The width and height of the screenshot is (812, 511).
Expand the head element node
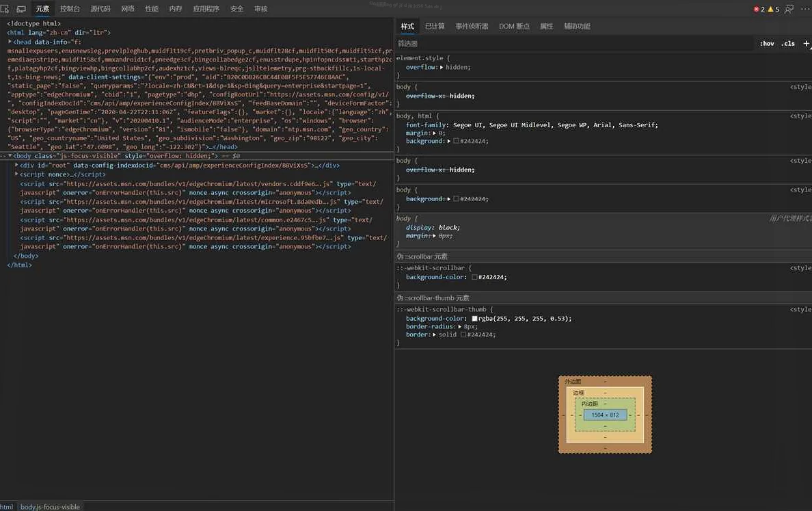(10, 42)
